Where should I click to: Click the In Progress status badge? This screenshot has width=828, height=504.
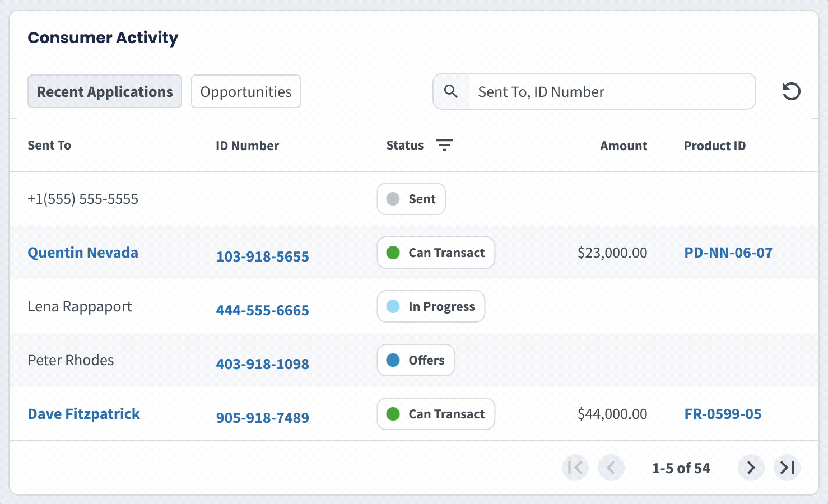click(x=431, y=306)
